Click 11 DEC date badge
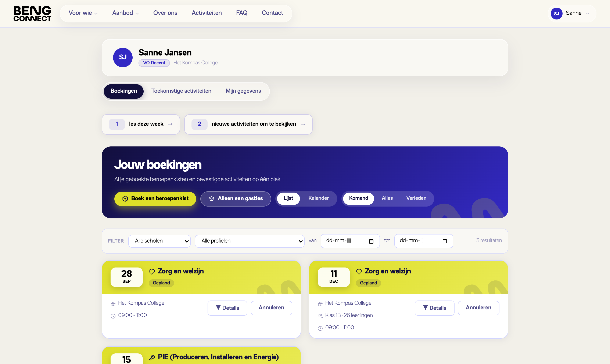 tap(334, 277)
